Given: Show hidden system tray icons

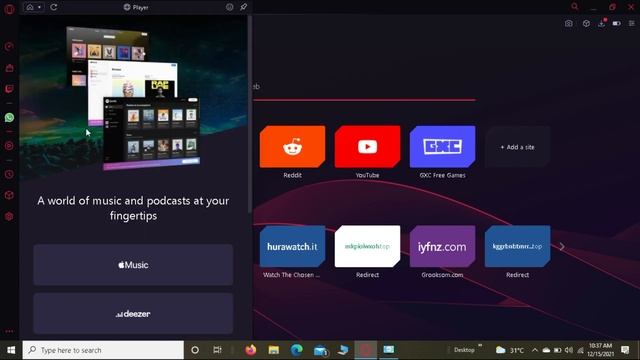Looking at the screenshot, I should (x=535, y=350).
